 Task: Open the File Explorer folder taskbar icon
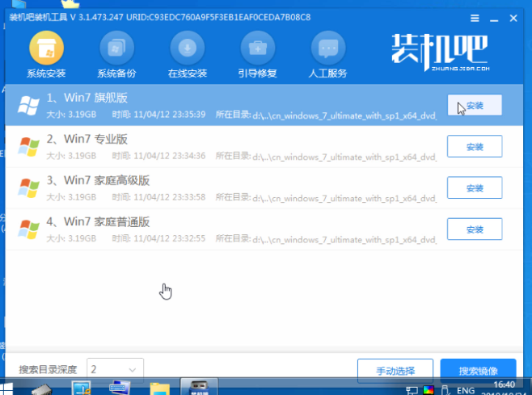(159, 389)
